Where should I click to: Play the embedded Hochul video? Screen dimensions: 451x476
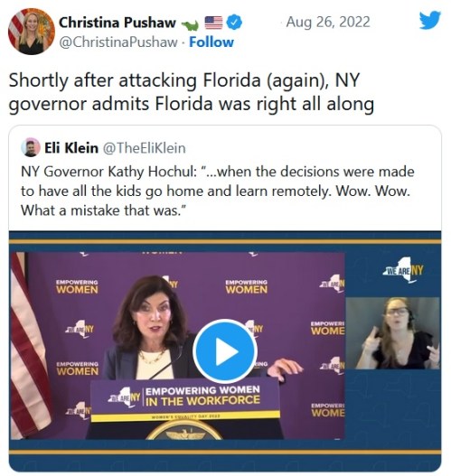(x=225, y=350)
